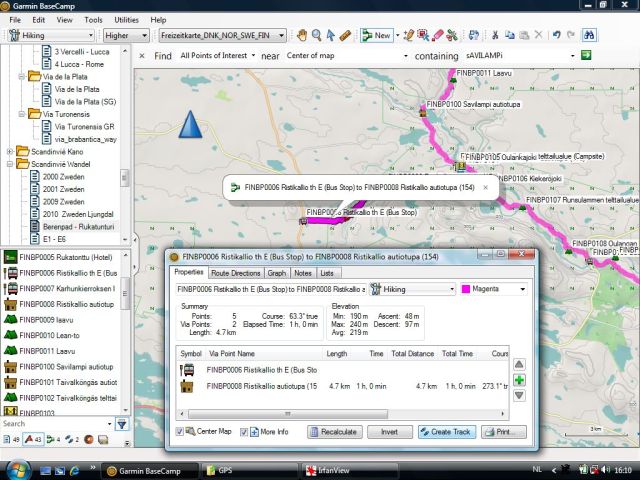The image size is (640, 480).
Task: Click the zoom magnifier tool
Action: tap(316, 35)
